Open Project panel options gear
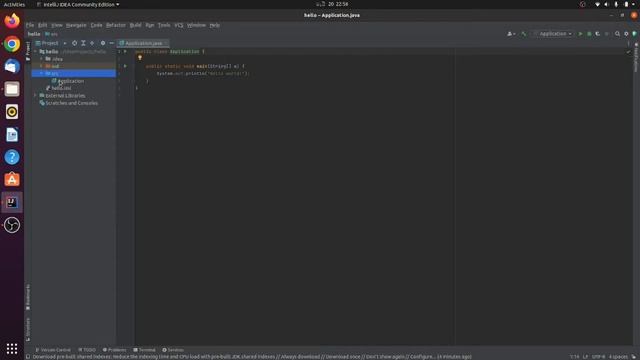 (103, 43)
